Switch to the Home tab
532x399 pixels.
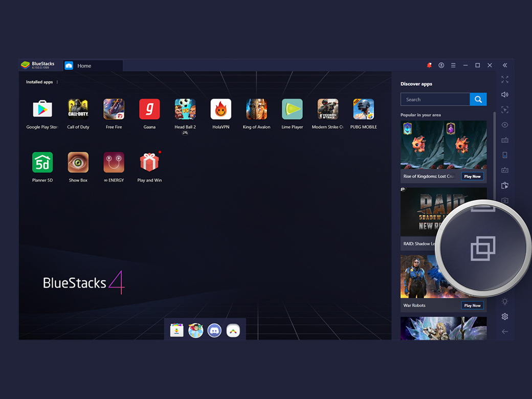[x=83, y=65]
